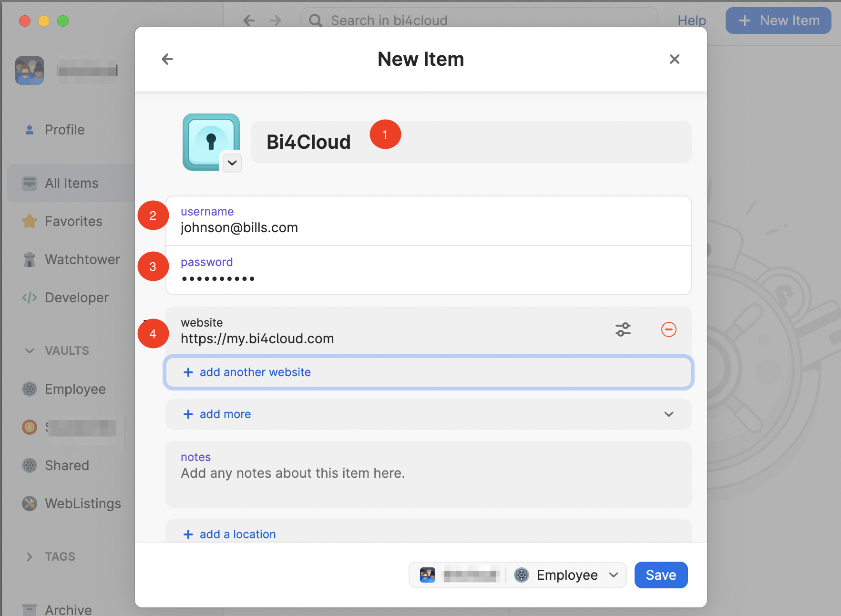Image resolution: width=841 pixels, height=616 pixels.
Task: Open the Help link
Action: 692,21
